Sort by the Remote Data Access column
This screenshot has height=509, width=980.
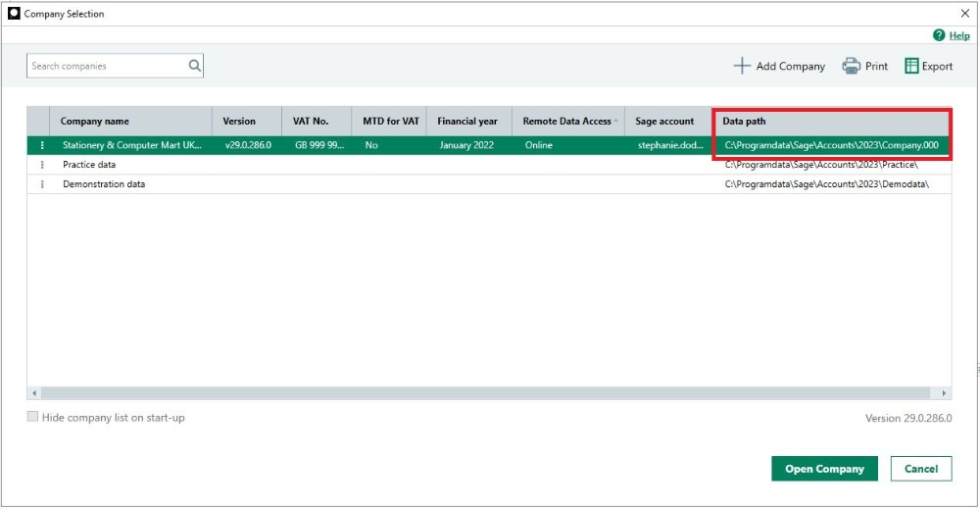click(566, 122)
